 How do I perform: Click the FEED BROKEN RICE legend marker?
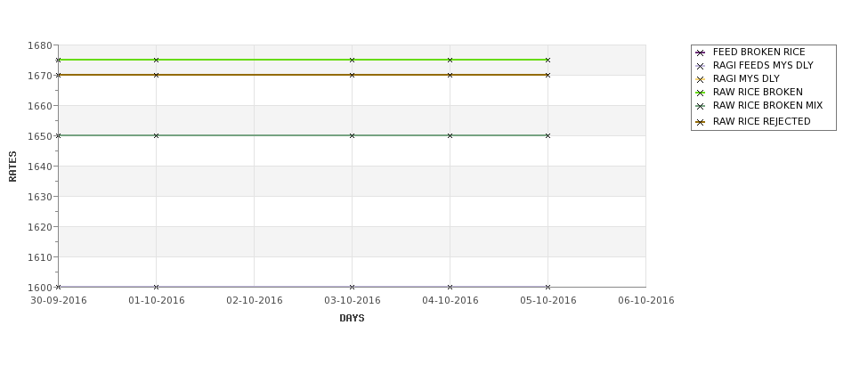(700, 53)
